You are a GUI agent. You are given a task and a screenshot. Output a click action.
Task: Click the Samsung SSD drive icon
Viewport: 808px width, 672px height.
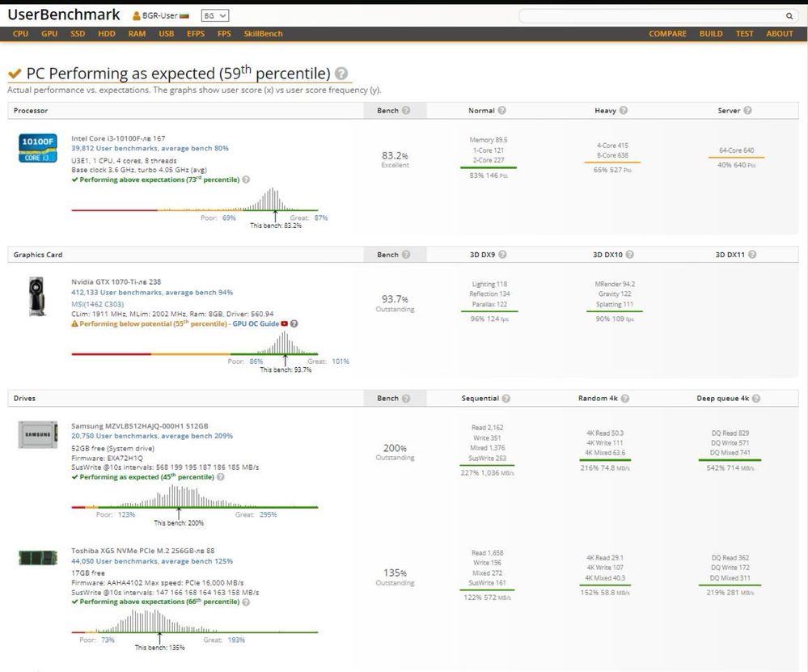tap(38, 434)
